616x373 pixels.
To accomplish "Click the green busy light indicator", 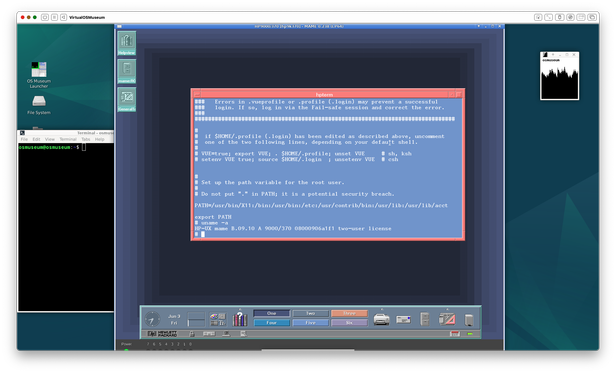I will [470, 334].
